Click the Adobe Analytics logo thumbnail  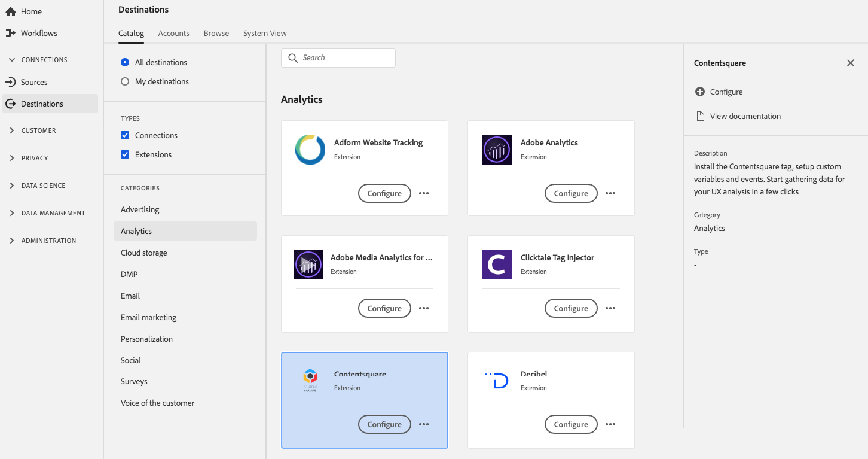(x=496, y=150)
